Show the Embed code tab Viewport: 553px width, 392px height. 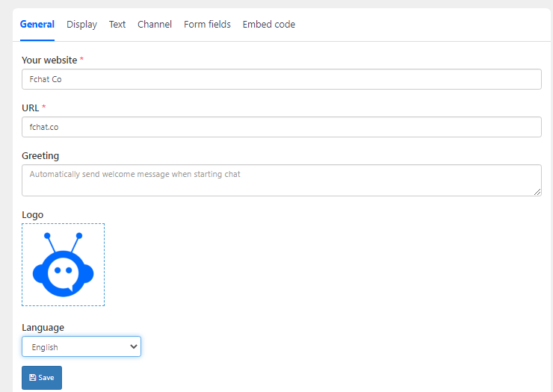pos(269,25)
